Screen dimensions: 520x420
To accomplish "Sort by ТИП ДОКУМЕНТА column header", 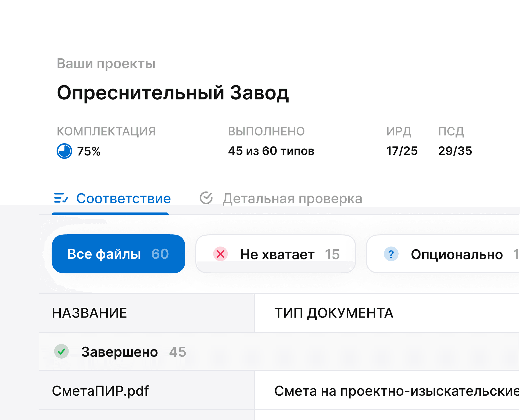I will click(334, 313).
